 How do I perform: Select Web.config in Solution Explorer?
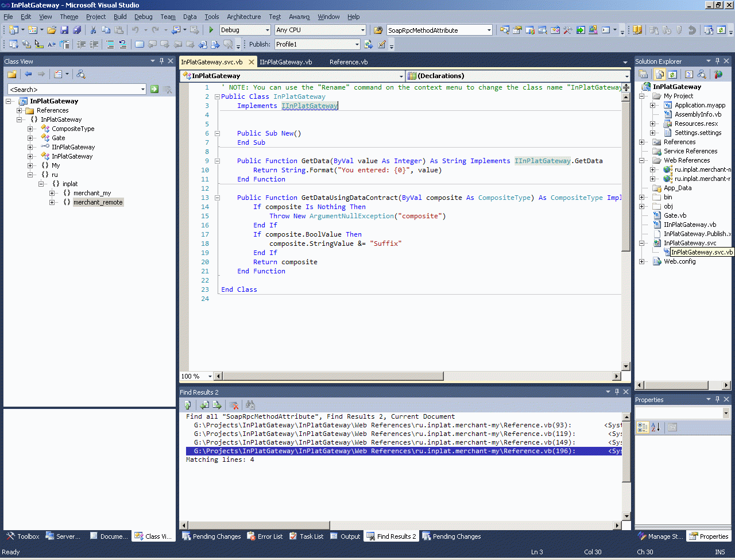679,261
